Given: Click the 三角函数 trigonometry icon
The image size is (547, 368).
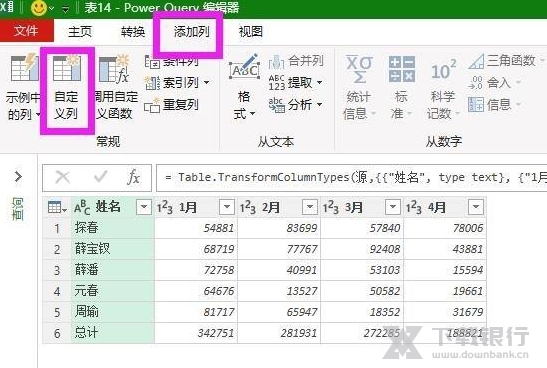Looking at the screenshot, I should click(476, 61).
